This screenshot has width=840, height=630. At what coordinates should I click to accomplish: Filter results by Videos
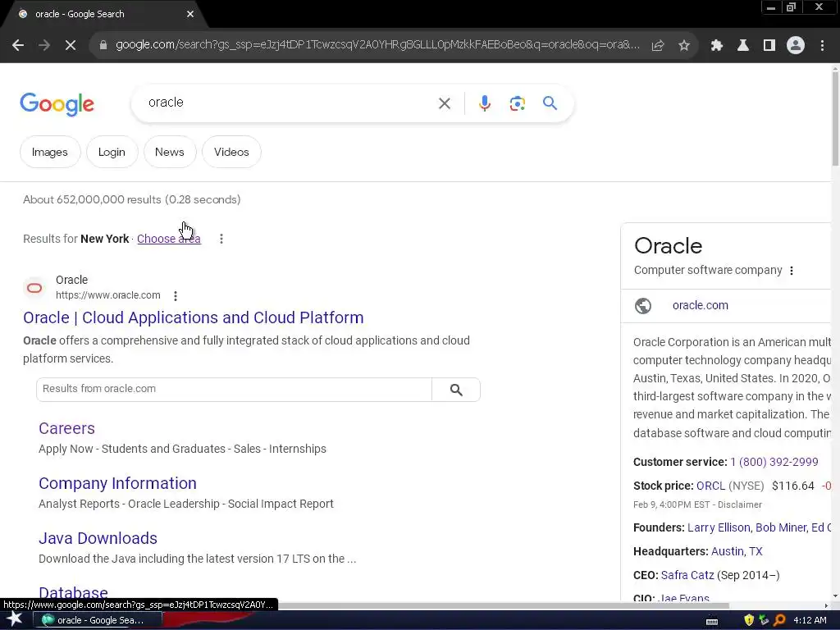pos(231,152)
